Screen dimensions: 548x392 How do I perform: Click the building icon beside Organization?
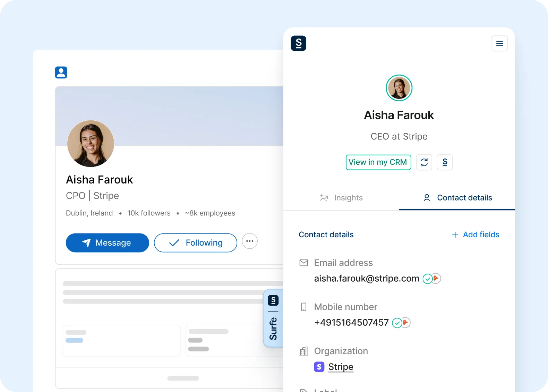pyautogui.click(x=303, y=351)
